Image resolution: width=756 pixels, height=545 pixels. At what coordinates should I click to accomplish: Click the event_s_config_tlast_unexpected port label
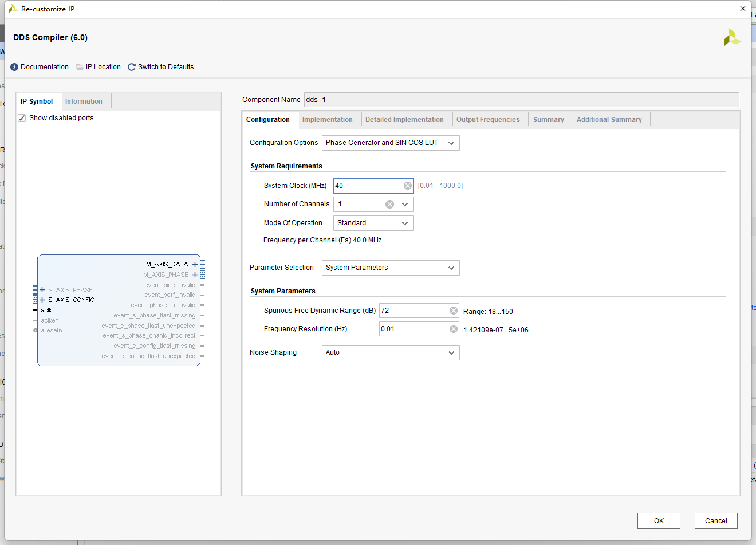pos(149,356)
